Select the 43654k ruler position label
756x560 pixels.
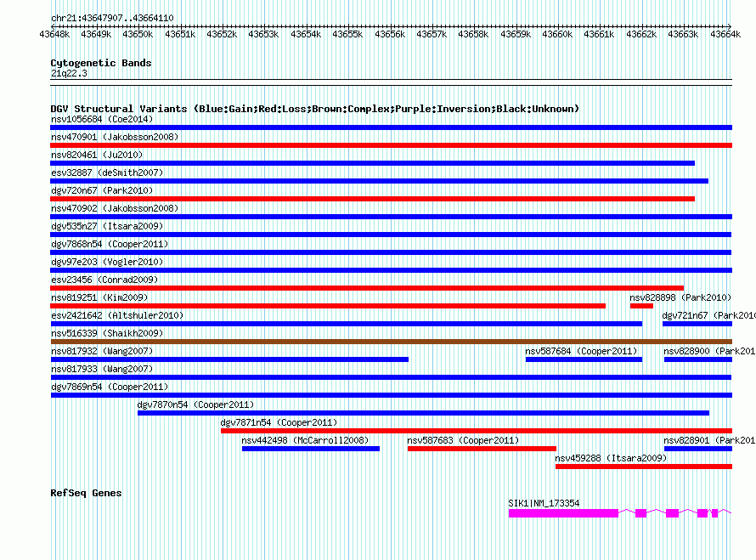point(306,34)
